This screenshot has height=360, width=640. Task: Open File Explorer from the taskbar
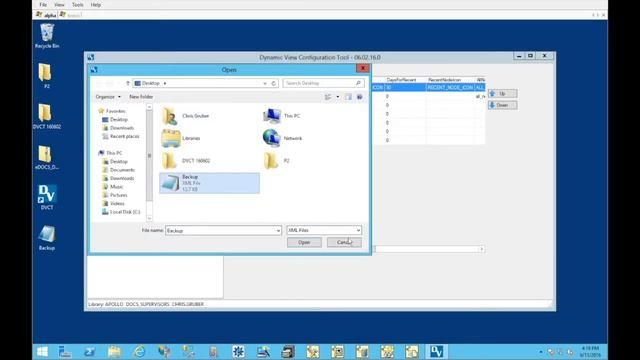pyautogui.click(x=115, y=351)
